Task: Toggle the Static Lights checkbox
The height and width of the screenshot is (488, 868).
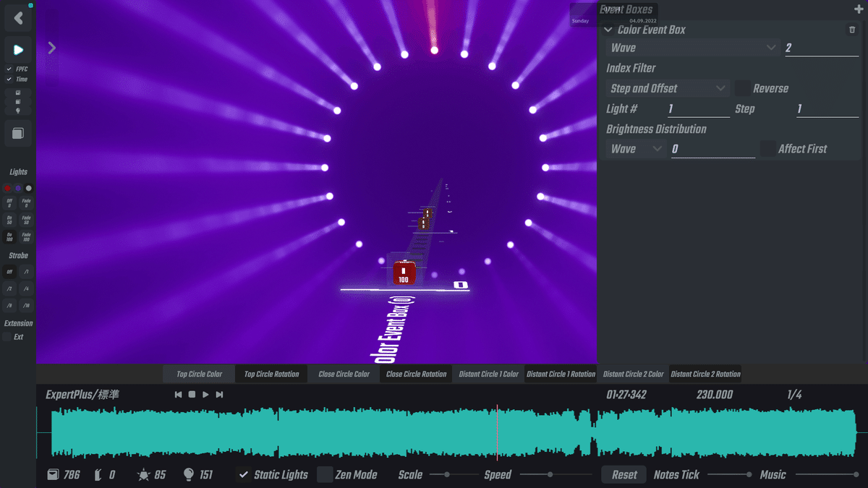Action: (x=244, y=475)
